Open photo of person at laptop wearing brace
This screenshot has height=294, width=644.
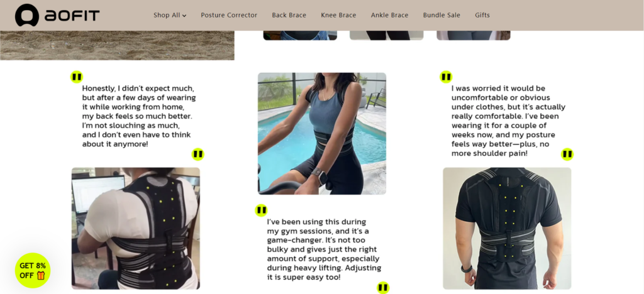coord(136,229)
